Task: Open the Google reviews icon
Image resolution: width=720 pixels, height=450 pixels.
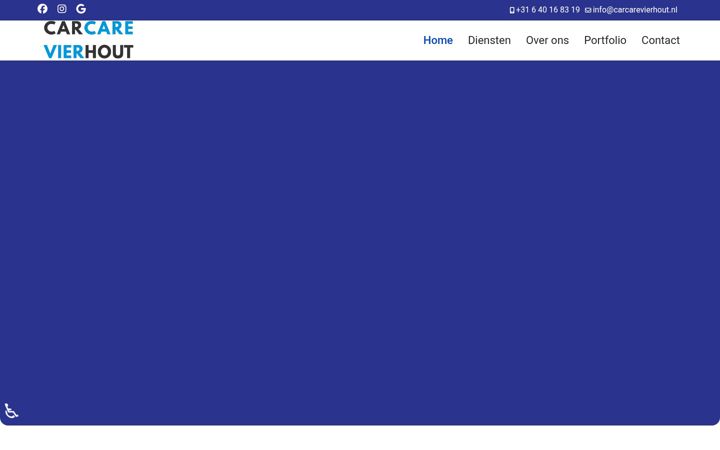Action: (x=81, y=9)
